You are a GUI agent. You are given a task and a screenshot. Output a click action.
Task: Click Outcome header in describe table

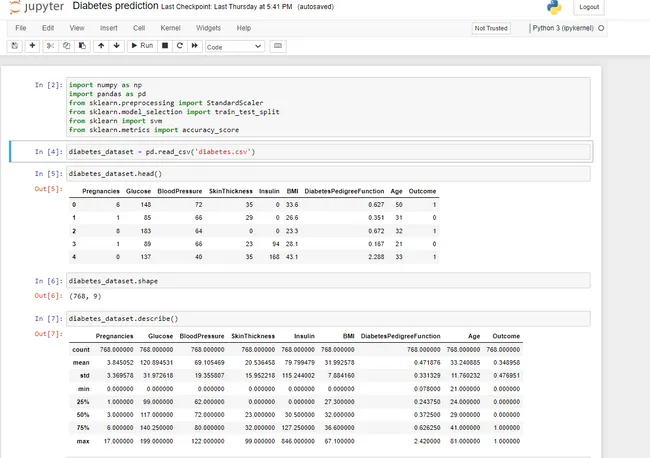(506, 336)
